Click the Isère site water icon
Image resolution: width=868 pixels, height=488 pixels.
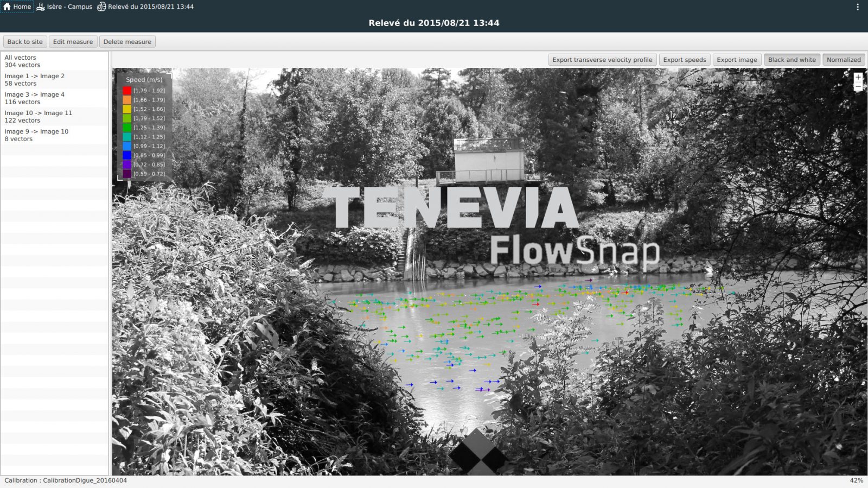coord(41,7)
